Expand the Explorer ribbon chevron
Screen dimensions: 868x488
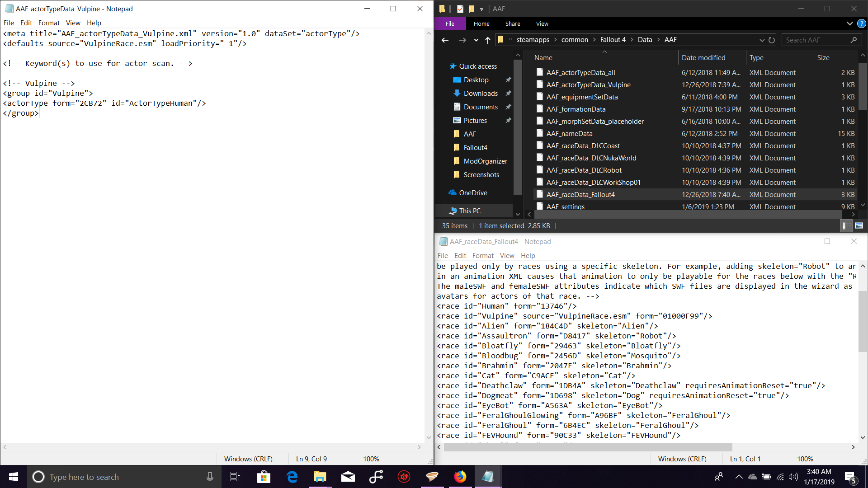850,23
